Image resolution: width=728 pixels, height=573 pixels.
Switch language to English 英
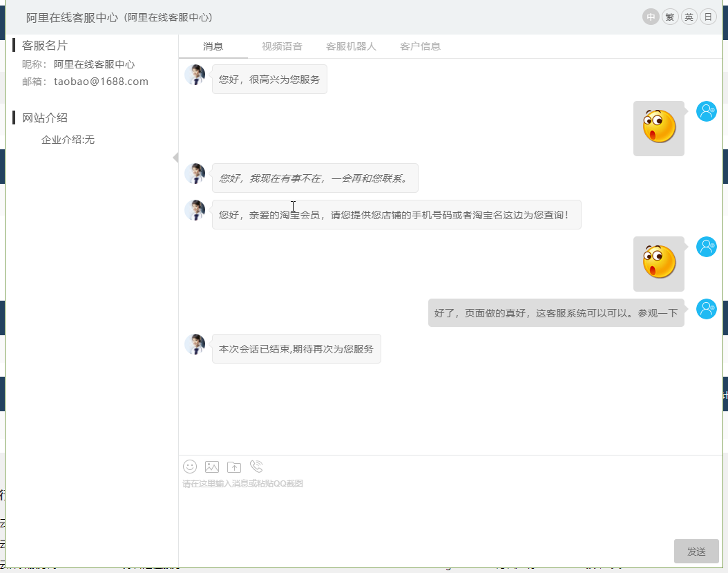689,17
